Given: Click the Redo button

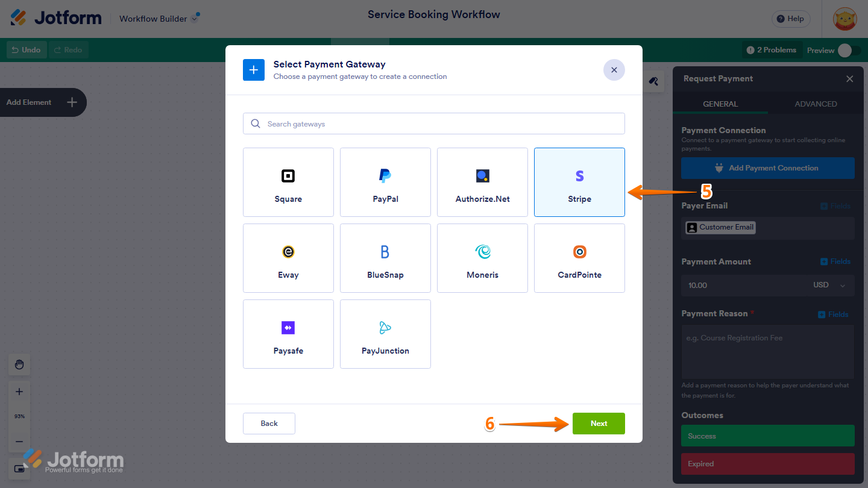Looking at the screenshot, I should coord(68,50).
